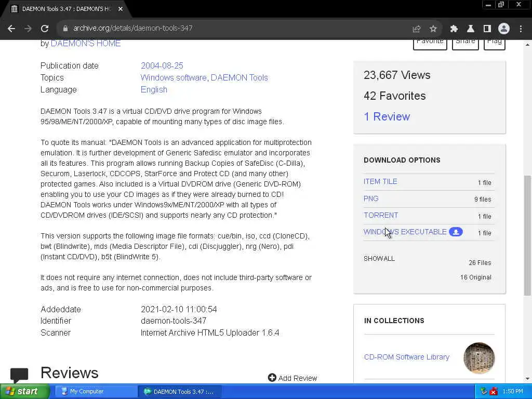Click the Flag button
The width and height of the screenshot is (532, 399).
point(495,44)
